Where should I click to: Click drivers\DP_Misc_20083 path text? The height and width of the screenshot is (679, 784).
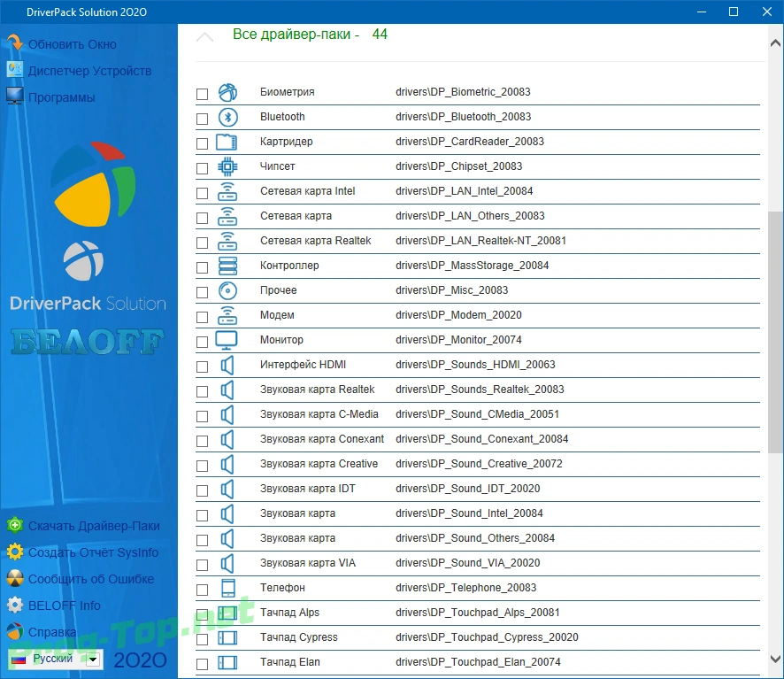click(451, 290)
